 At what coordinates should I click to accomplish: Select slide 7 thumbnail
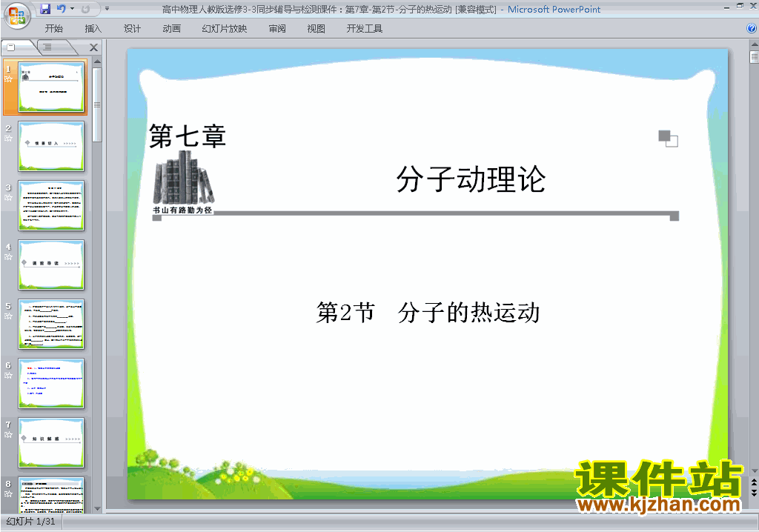click(51, 442)
